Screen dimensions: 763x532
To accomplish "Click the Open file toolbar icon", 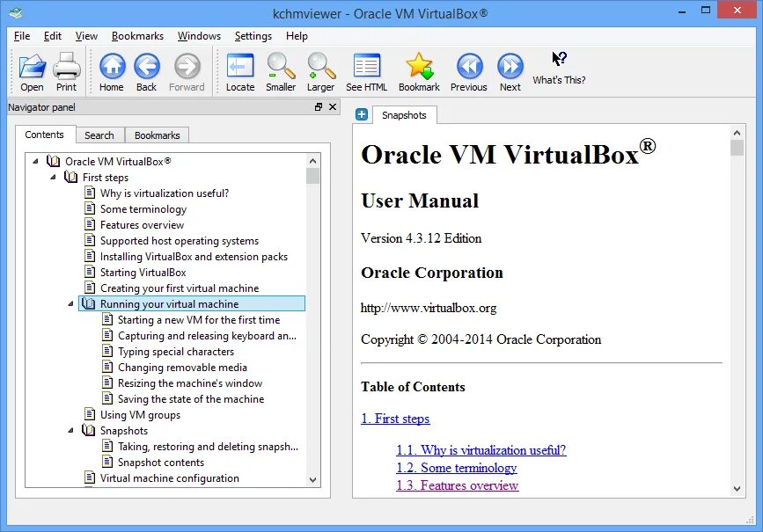I will tap(32, 66).
